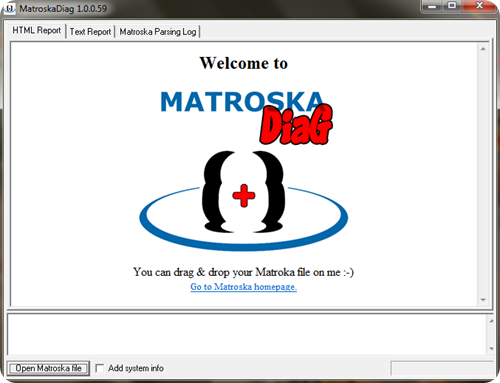The image size is (500, 383).
Task: Maximize the MatroskaDiag window
Action: point(452,6)
